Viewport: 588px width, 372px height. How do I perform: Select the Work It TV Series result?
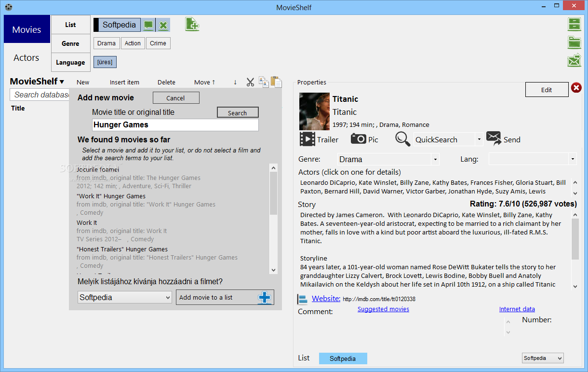coord(172,231)
